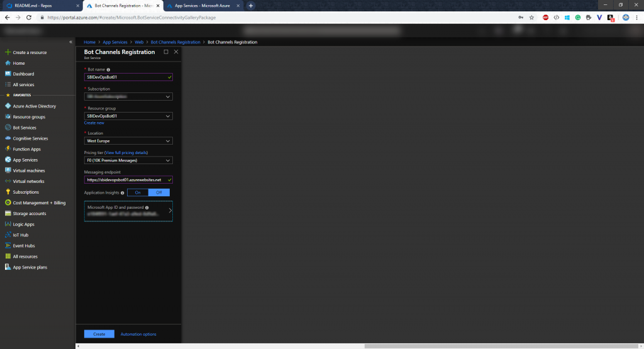
Task: Open Virtual networks icon
Action: [x=8, y=181]
